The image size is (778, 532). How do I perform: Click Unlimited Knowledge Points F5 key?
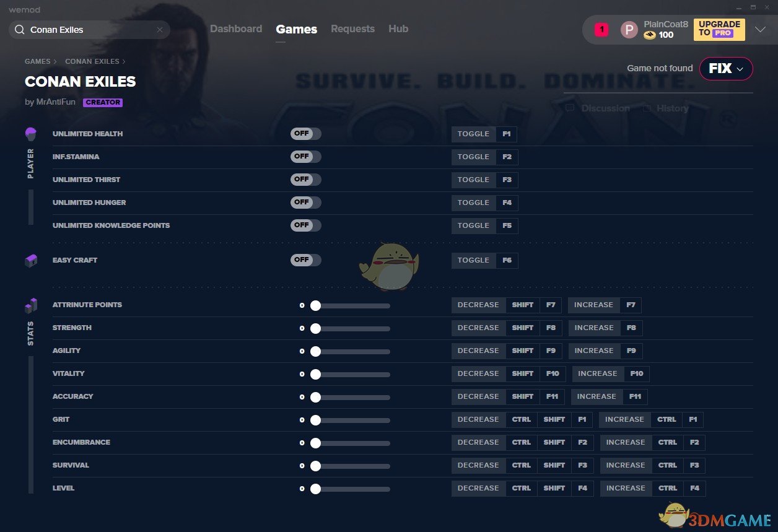(x=507, y=225)
